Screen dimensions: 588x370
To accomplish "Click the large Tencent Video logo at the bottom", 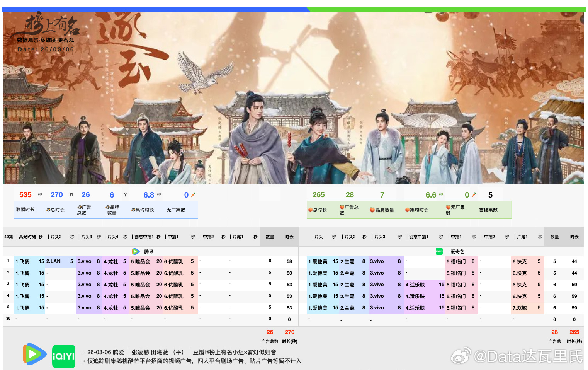I will tap(35, 354).
